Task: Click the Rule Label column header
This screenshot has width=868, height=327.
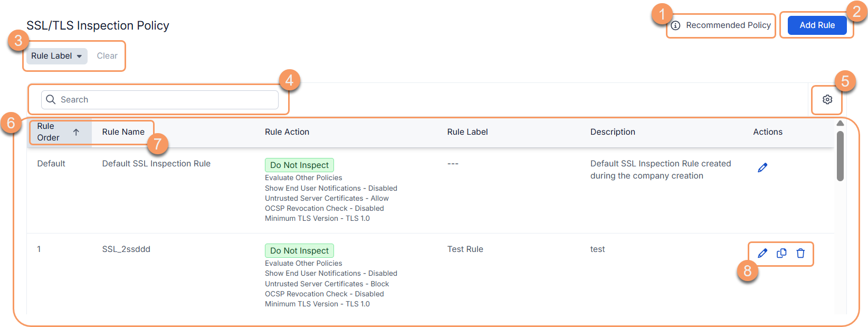Action: [468, 132]
